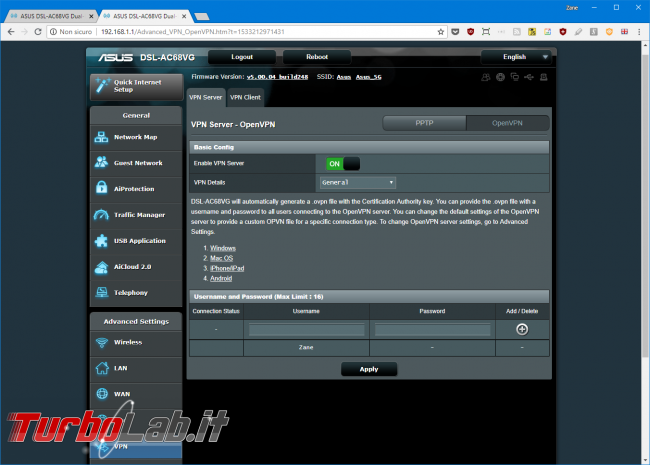
Task: Reload the page in browser
Action: point(38,32)
